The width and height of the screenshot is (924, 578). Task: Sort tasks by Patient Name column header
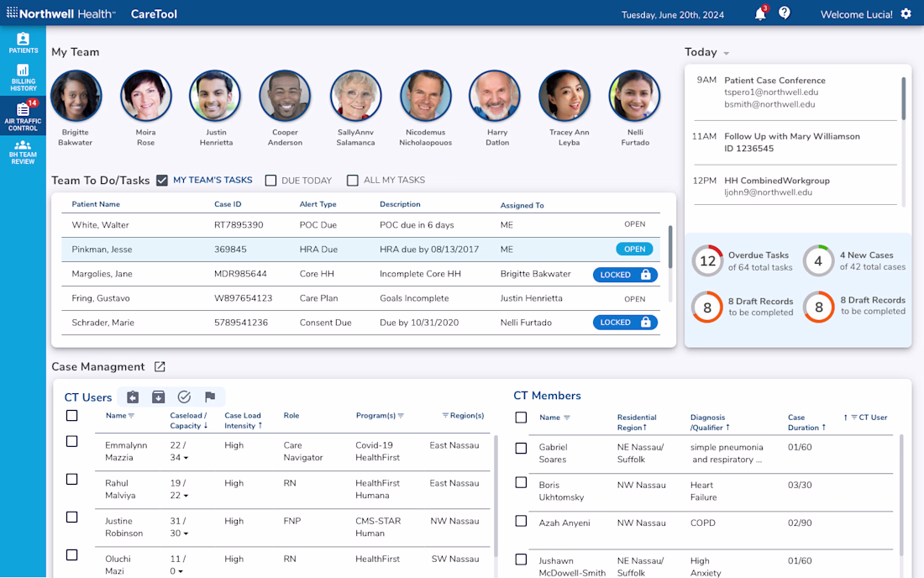(96, 204)
